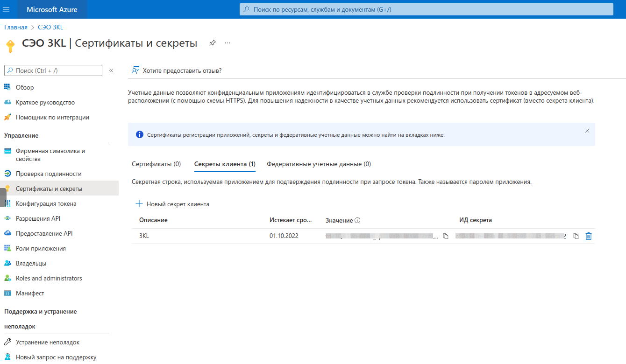Switch to the Сертификаты (0) tab
The image size is (626, 364).
(156, 164)
